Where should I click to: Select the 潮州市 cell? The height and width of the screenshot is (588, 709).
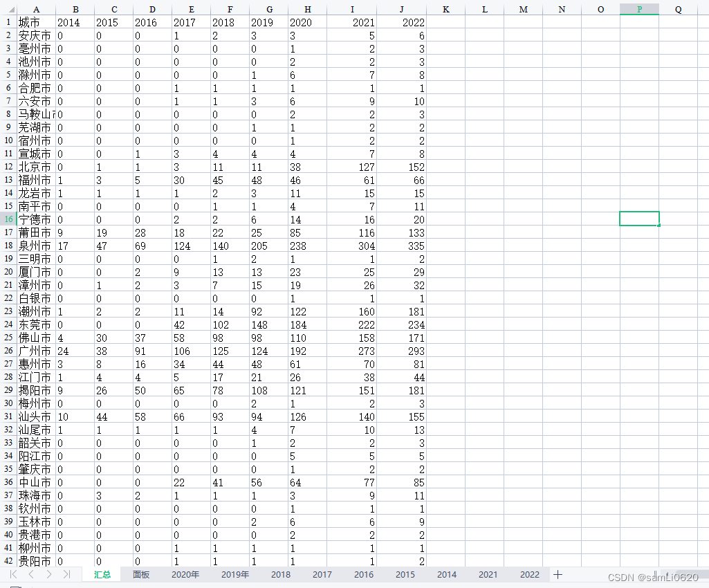[x=36, y=311]
